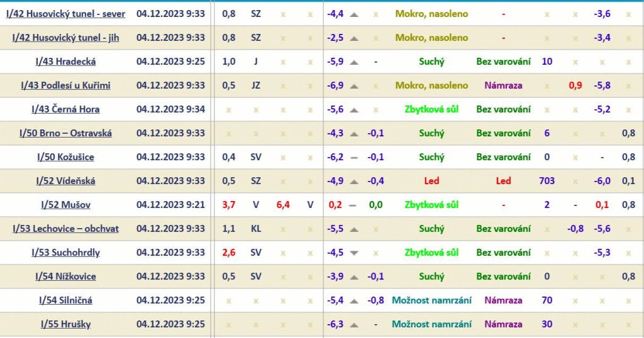
Task: Open the I/42 Husovický tunel - jih station link
Action: pyautogui.click(x=65, y=38)
